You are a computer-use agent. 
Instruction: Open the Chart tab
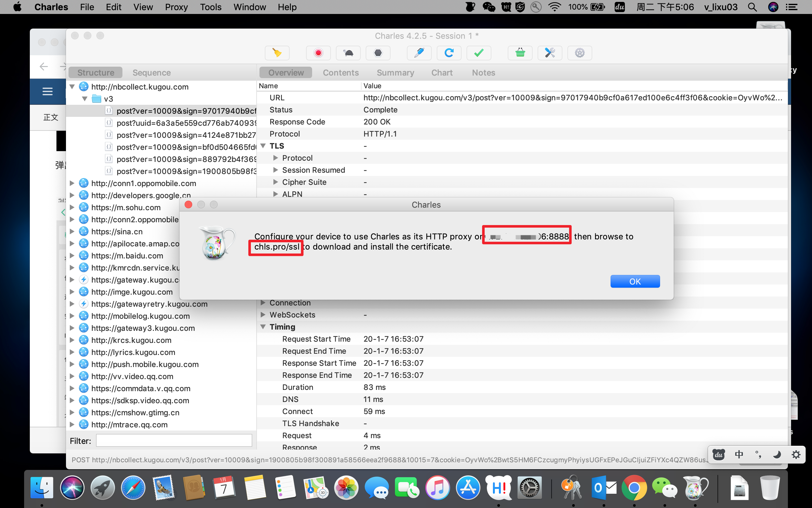(x=442, y=73)
